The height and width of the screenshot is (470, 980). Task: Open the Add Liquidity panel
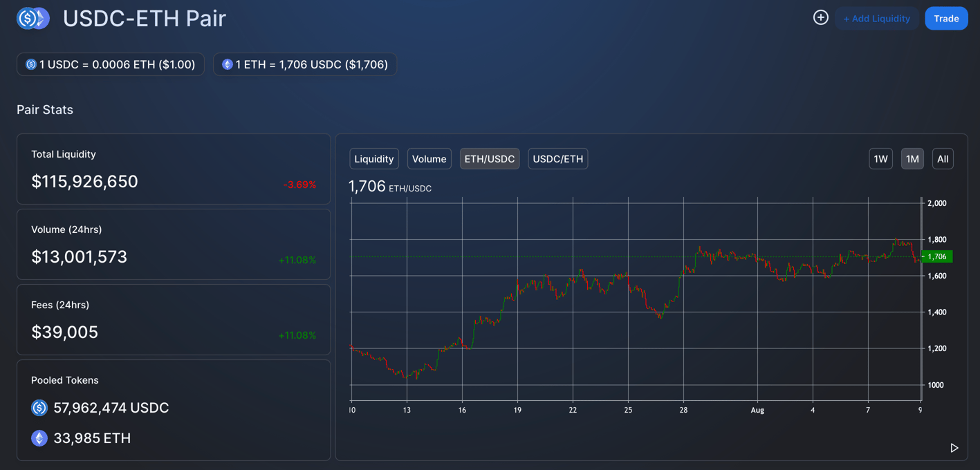[x=877, y=18]
